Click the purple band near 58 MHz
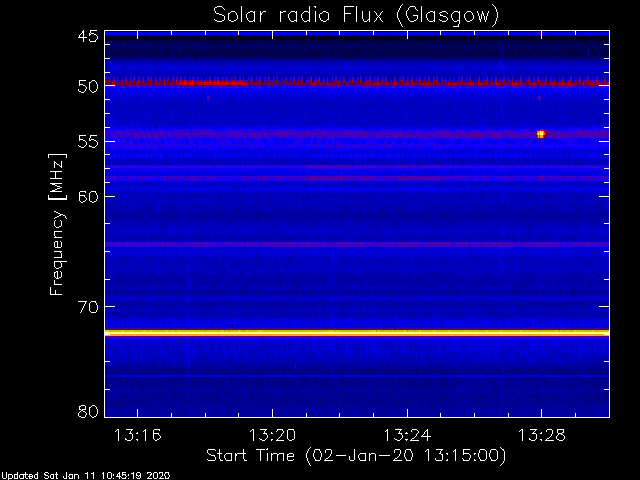 357,178
